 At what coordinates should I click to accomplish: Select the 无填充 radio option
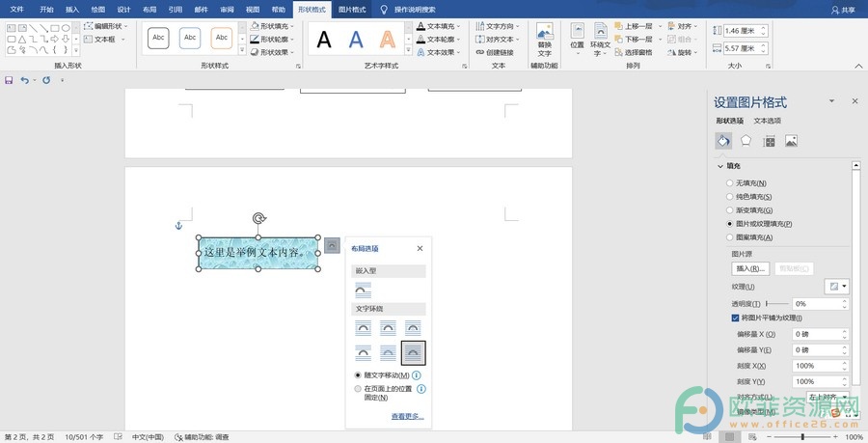pyautogui.click(x=730, y=182)
